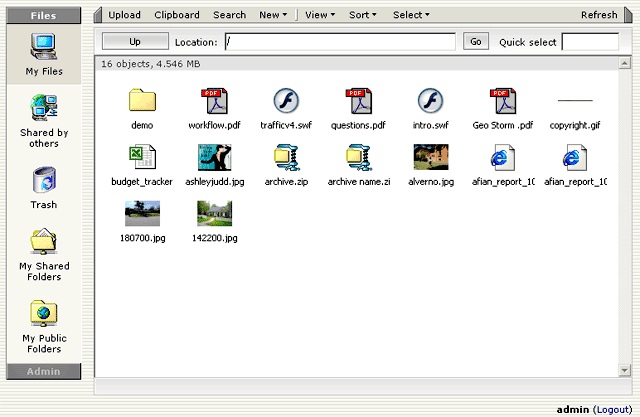
Task: Open the New dropdown menu
Action: pyautogui.click(x=273, y=15)
